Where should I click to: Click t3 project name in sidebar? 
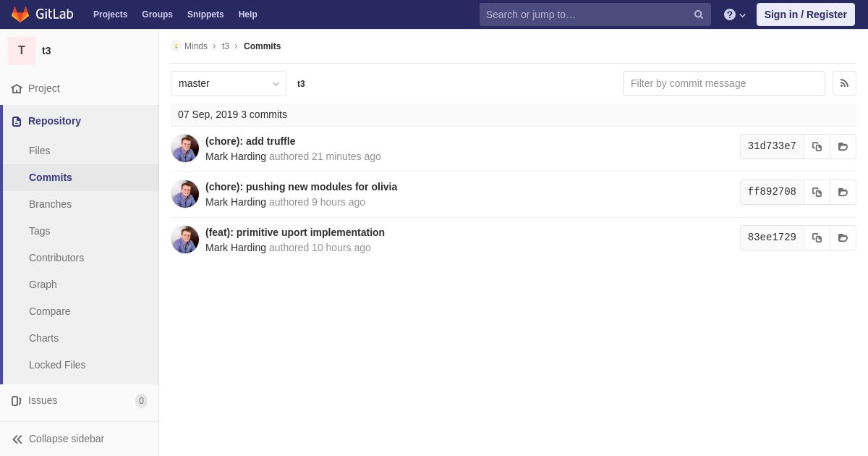(x=46, y=51)
